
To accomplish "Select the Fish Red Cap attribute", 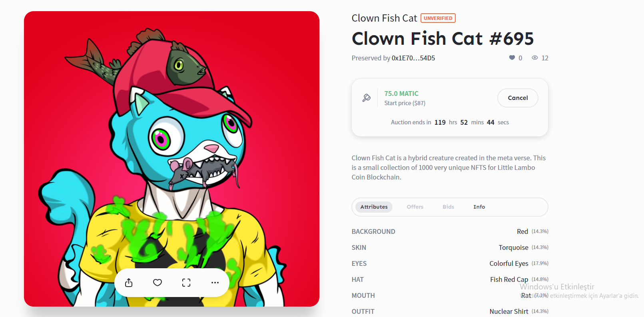I will click(509, 279).
